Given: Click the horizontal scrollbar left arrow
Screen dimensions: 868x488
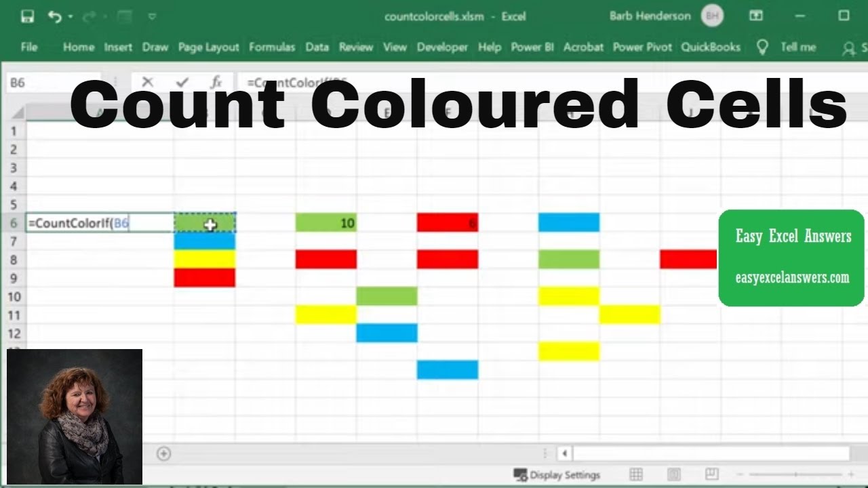Looking at the screenshot, I should (x=564, y=453).
